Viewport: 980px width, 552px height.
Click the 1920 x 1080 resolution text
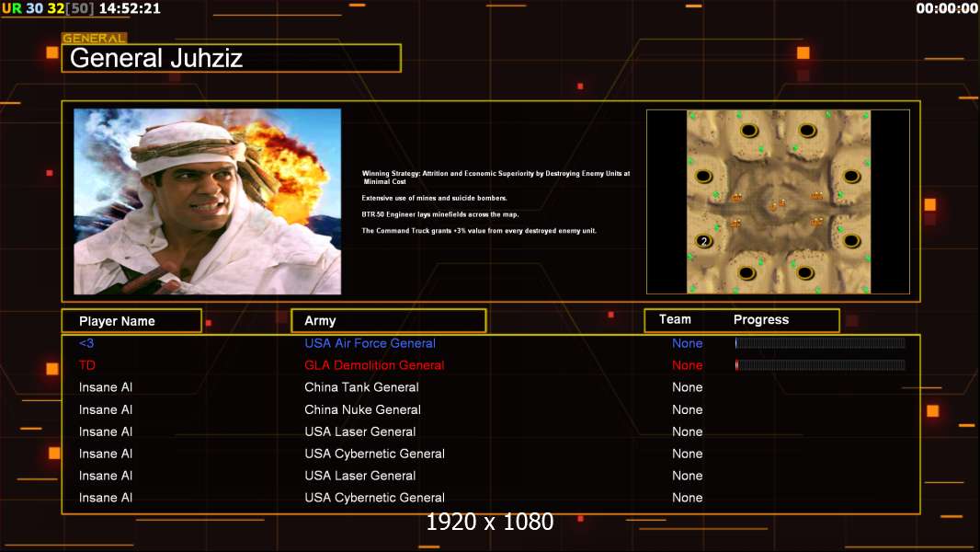tap(490, 522)
